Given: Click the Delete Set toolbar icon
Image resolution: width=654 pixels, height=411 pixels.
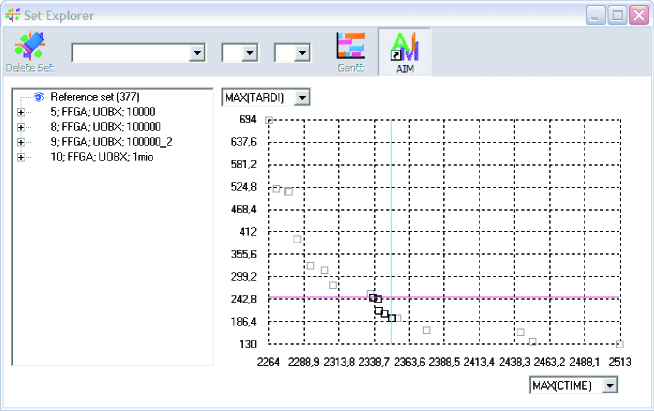Looking at the screenshot, I should [30, 45].
